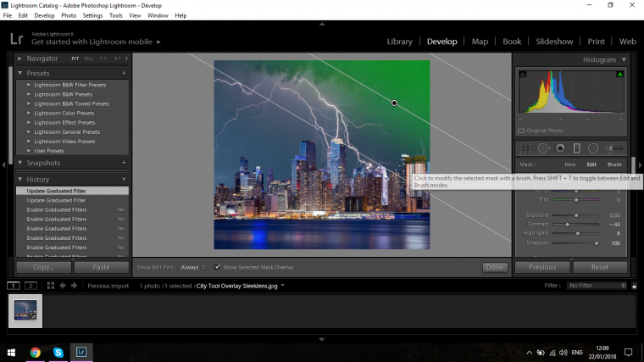The image size is (644, 362).
Task: Open the filmstrip file name dropdown
Action: (x=282, y=286)
